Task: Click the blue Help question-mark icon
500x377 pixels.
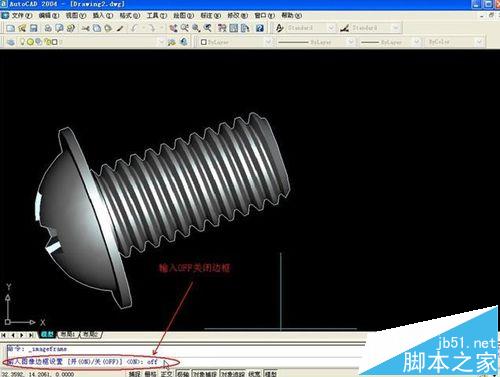Action: (260, 28)
